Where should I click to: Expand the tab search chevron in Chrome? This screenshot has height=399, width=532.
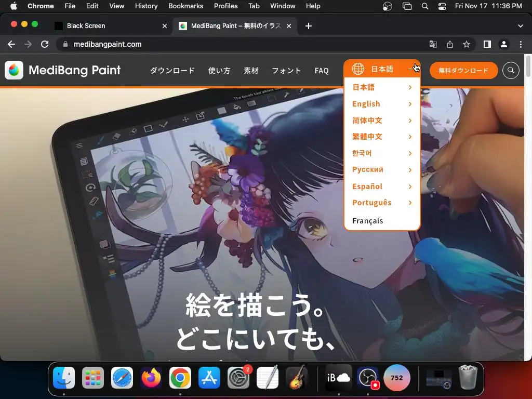[520, 26]
